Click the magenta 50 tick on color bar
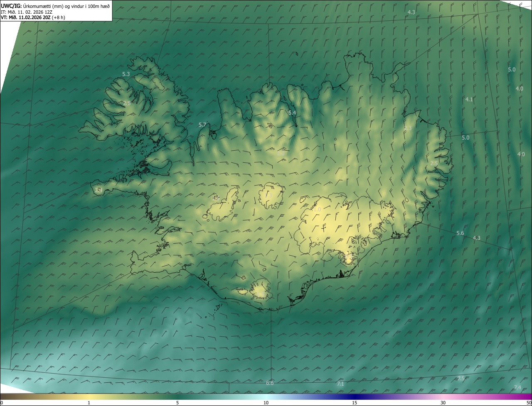The height and width of the screenshot is (406, 532). [x=529, y=402]
